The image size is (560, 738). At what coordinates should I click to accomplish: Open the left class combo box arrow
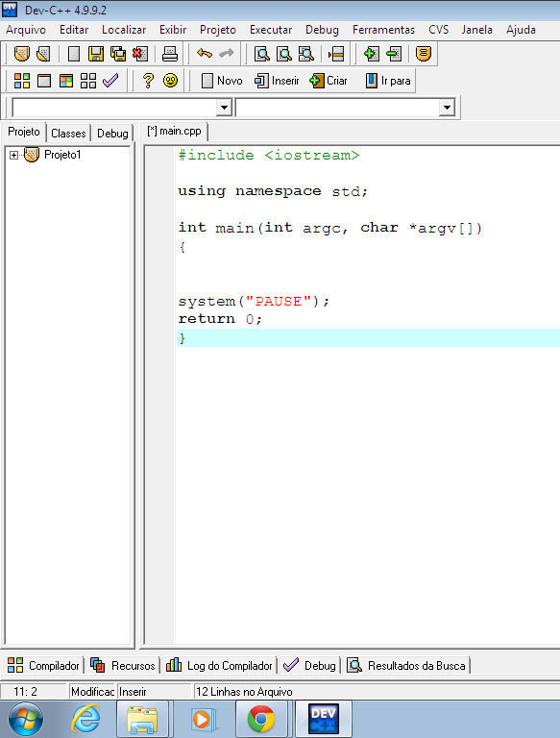[x=224, y=108]
